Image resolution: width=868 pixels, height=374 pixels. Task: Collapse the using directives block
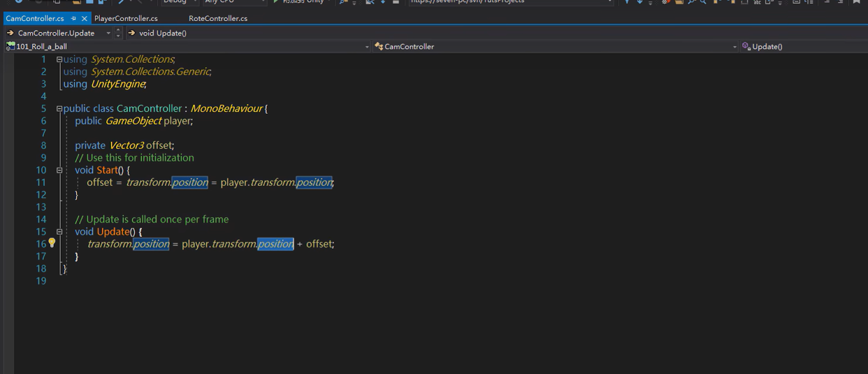coord(59,60)
